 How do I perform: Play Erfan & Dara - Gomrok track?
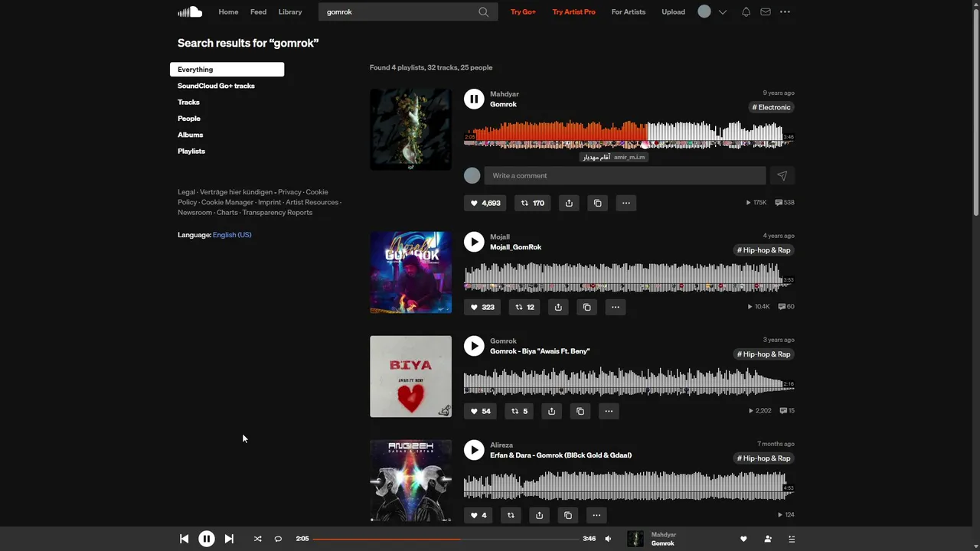coord(474,450)
